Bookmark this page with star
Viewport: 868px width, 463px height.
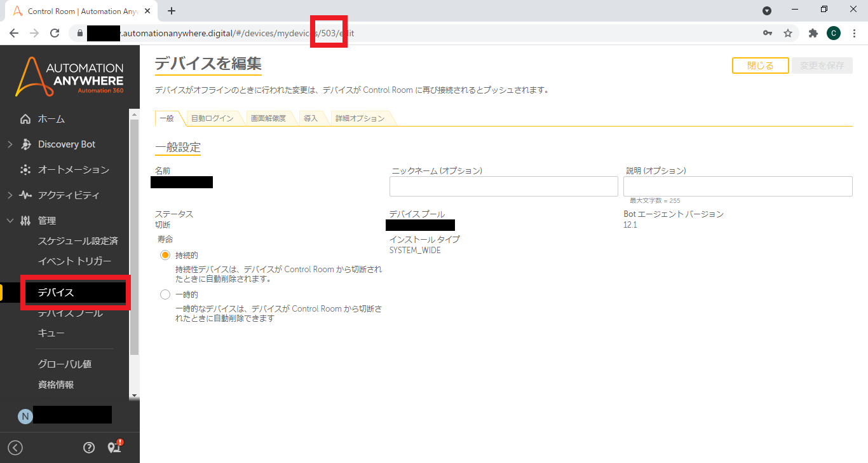click(x=788, y=33)
